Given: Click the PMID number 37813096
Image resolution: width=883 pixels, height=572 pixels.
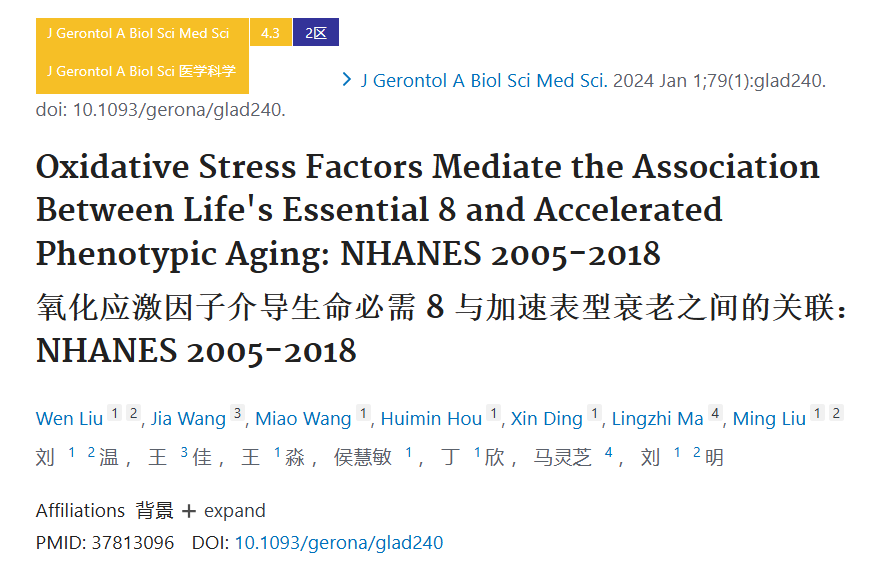Looking at the screenshot, I should (x=133, y=542).
